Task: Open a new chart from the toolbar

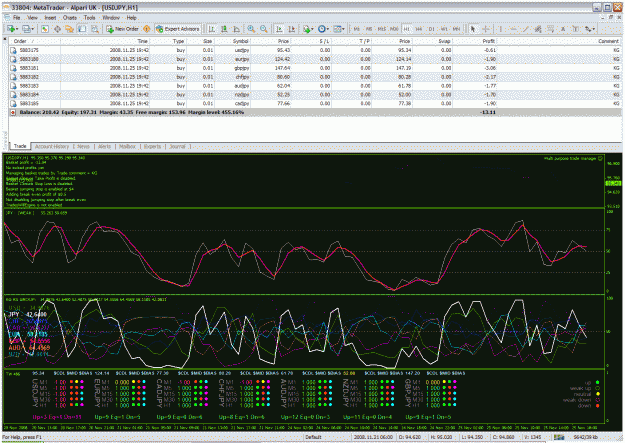Action: (x=11, y=29)
